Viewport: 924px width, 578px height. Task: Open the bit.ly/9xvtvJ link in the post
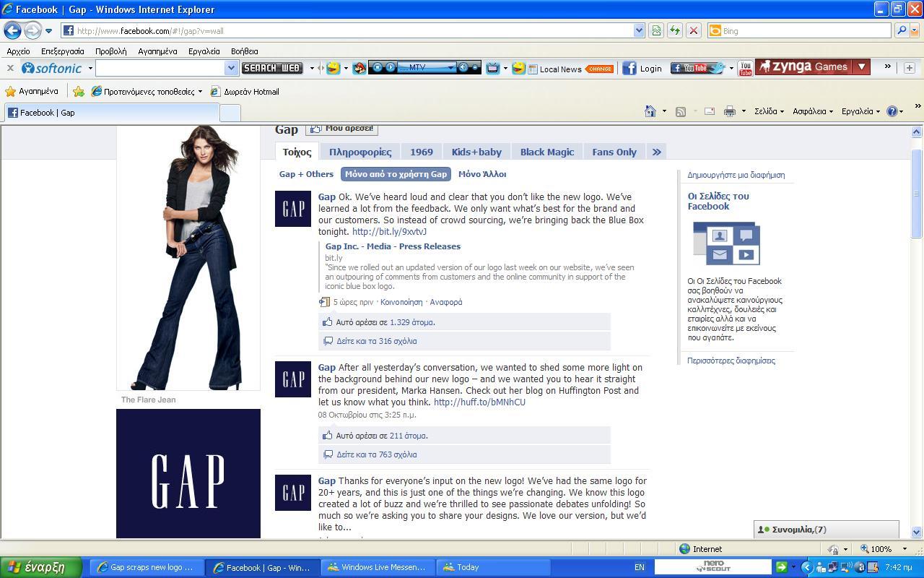click(389, 232)
